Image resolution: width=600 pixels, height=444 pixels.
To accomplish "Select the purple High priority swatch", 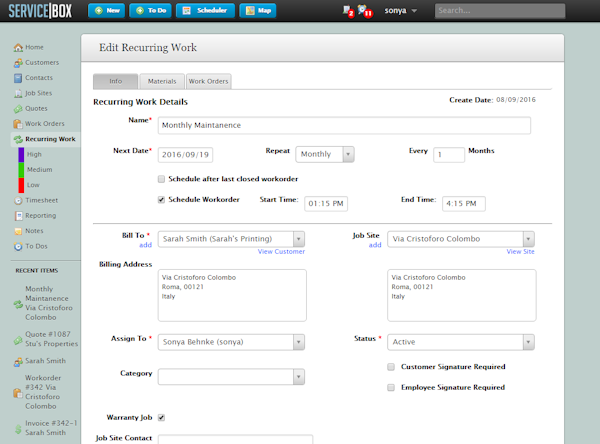I will pyautogui.click(x=21, y=155).
